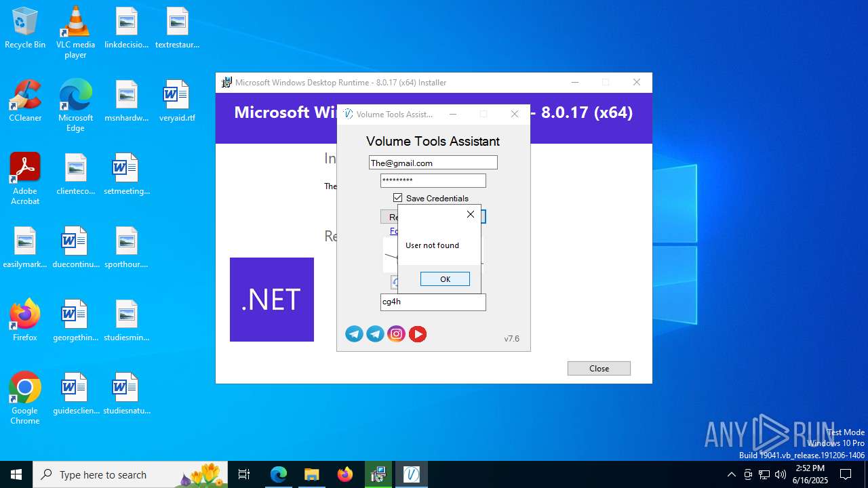Click the email field containing The@gmail.com
Viewport: 868px width, 488px height.
[433, 163]
